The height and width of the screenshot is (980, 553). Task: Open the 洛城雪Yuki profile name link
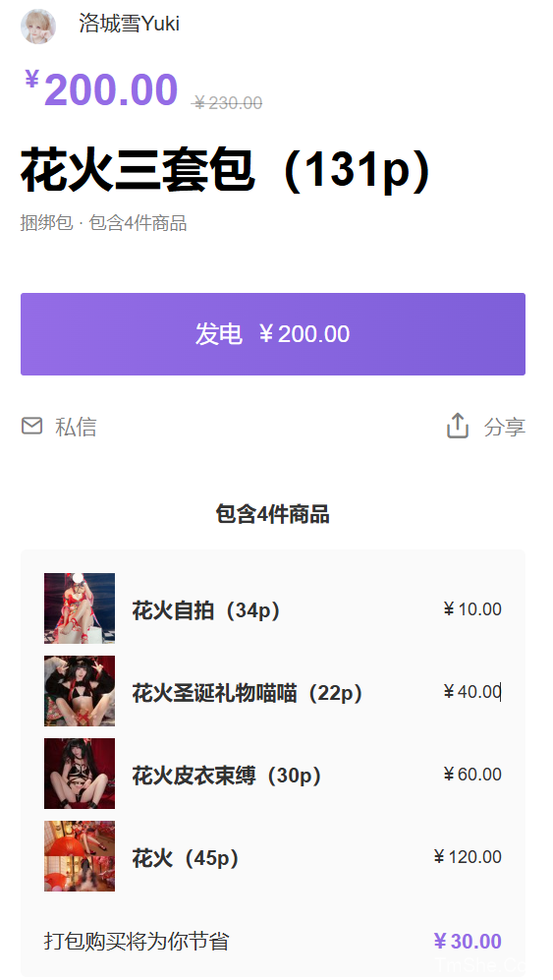point(130,24)
